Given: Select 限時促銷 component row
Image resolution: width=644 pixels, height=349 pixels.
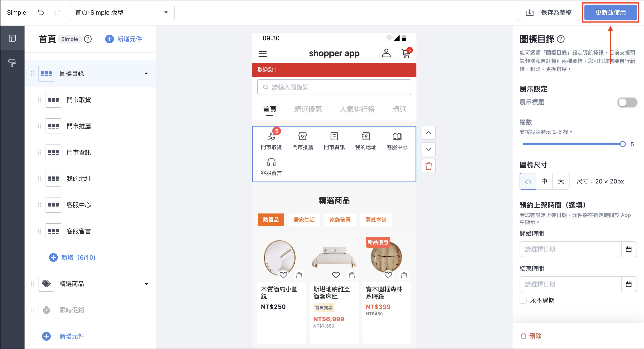Looking at the screenshot, I should point(90,310).
